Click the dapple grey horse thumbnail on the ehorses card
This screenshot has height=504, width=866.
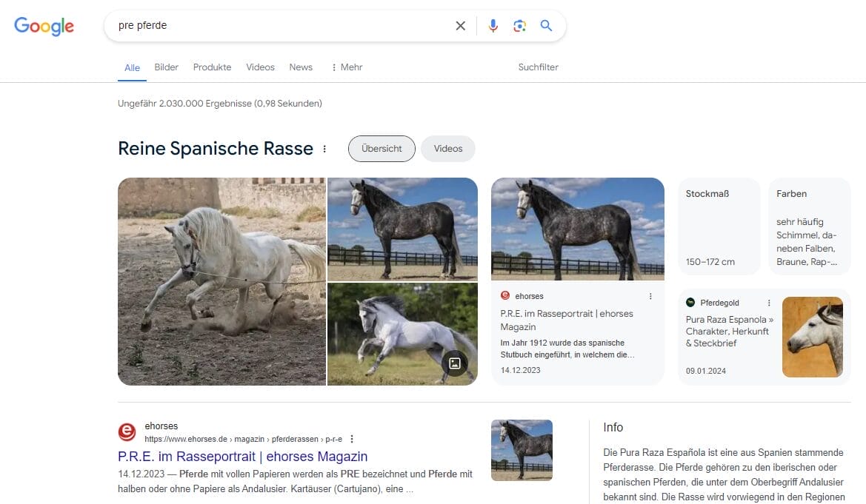[x=577, y=228]
